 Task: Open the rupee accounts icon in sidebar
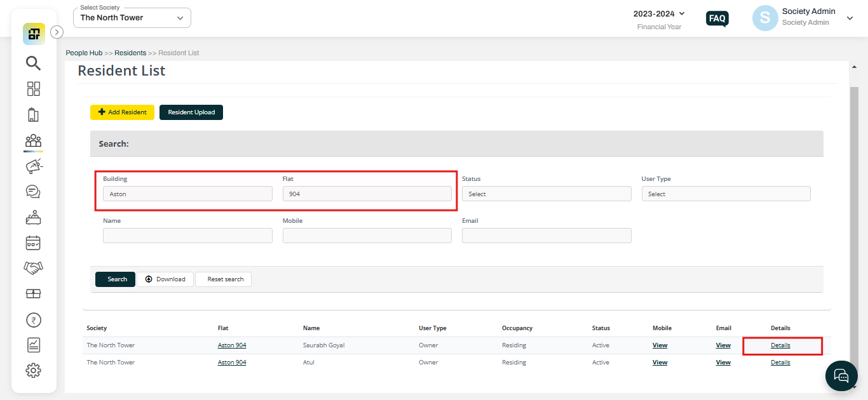(x=34, y=320)
